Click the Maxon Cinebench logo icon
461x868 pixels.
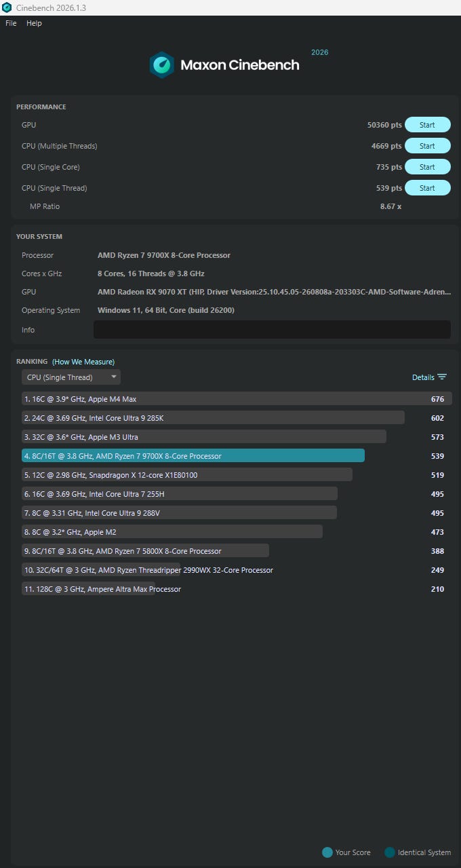coord(162,65)
